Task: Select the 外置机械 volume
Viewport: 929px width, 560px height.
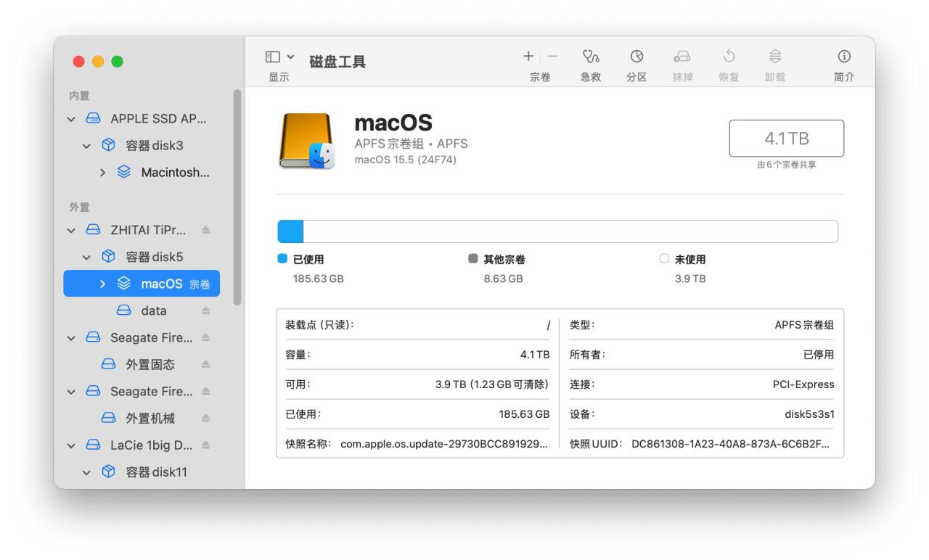Action: [142, 418]
